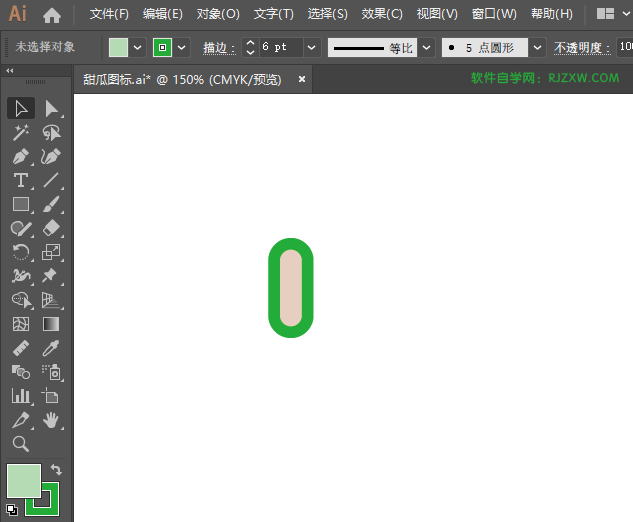Choose the Measure (ruler) tool
Screen dimensions: 633x522
(21, 348)
